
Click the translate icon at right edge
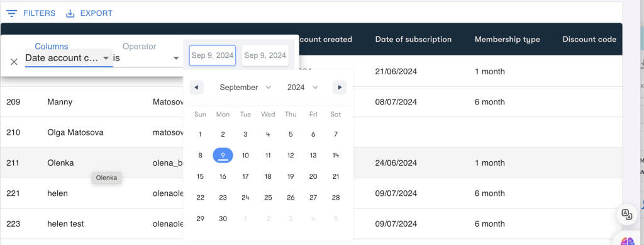pyautogui.click(x=627, y=214)
